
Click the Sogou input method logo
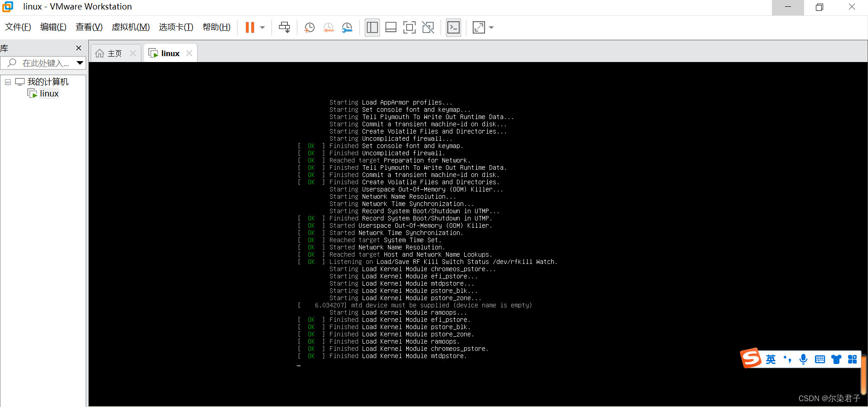click(x=751, y=359)
